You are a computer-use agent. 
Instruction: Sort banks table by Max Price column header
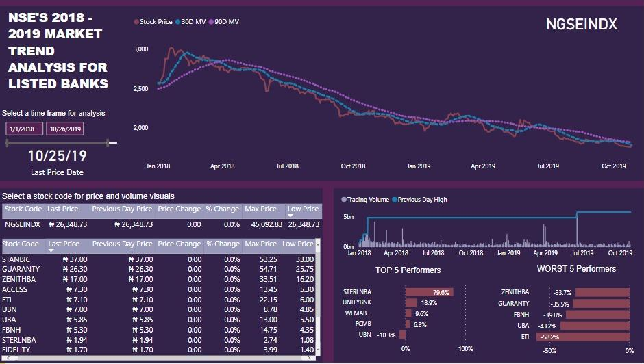tap(260, 244)
